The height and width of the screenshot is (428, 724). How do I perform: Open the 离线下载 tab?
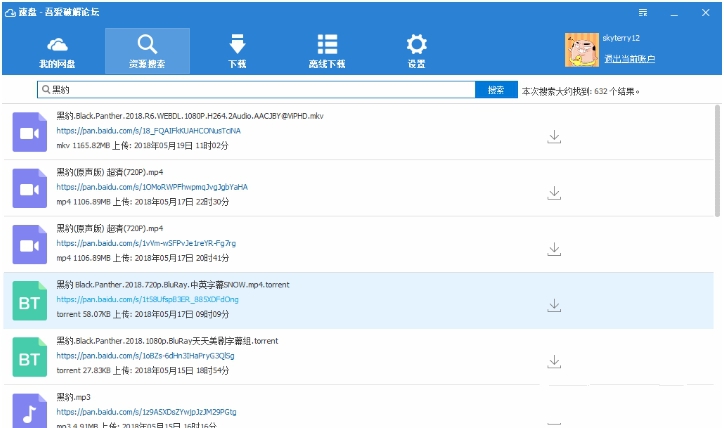coord(327,52)
